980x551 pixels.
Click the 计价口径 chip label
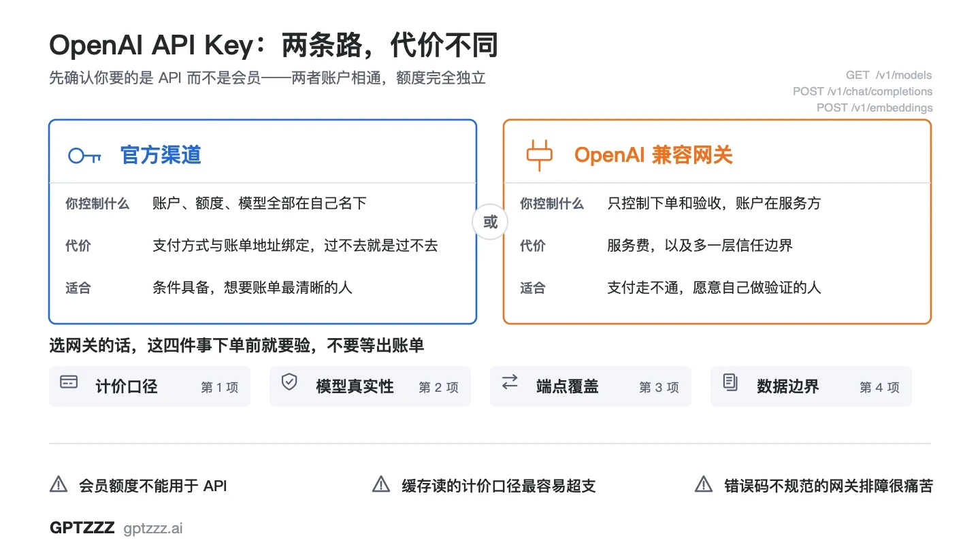click(x=127, y=386)
